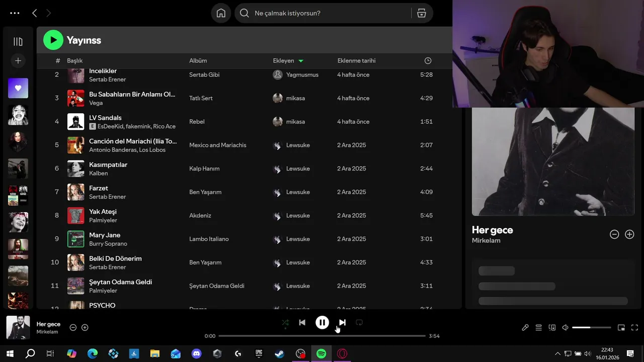Select the track Farzet
The image size is (644, 362).
(99, 188)
